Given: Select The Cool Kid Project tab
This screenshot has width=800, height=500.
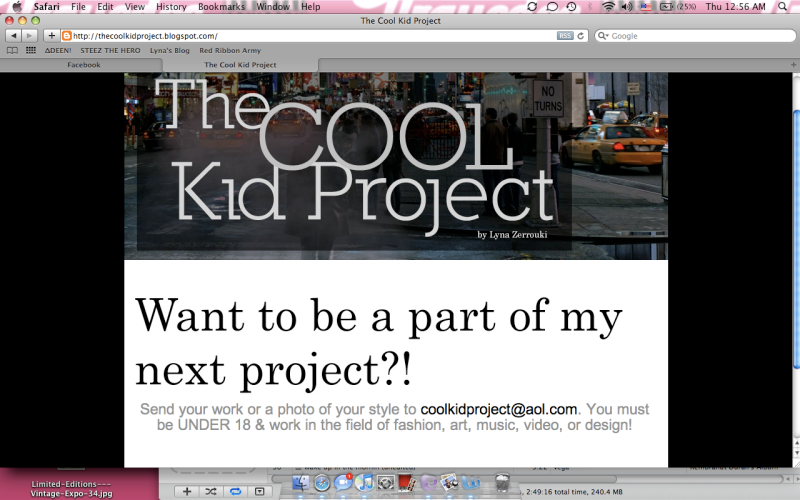Looking at the screenshot, I should 240,65.
